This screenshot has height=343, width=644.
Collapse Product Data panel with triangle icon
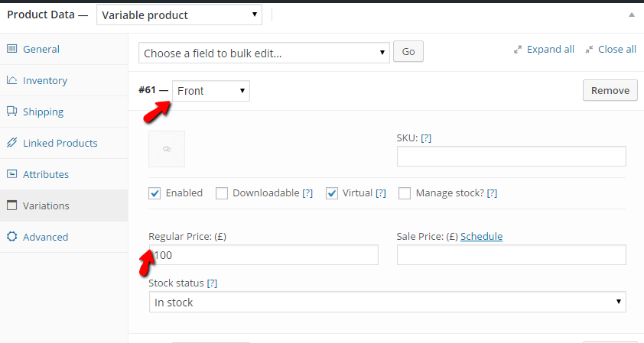pos(632,15)
